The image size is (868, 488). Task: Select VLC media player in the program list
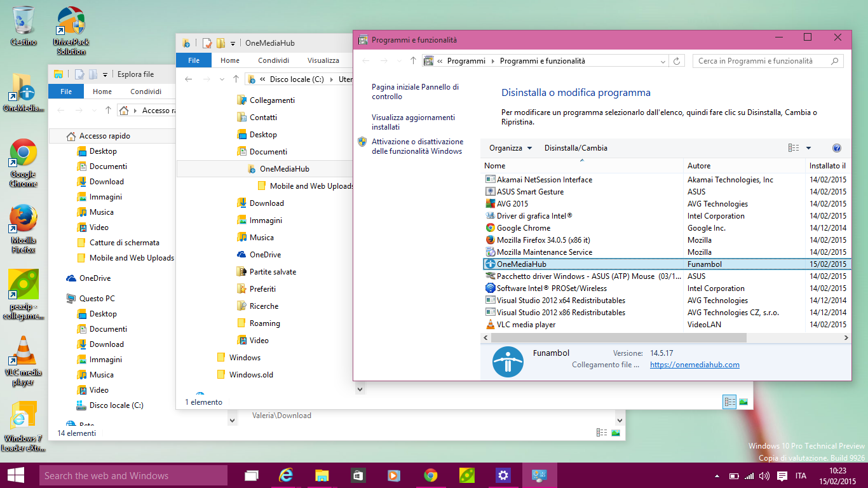(x=526, y=325)
